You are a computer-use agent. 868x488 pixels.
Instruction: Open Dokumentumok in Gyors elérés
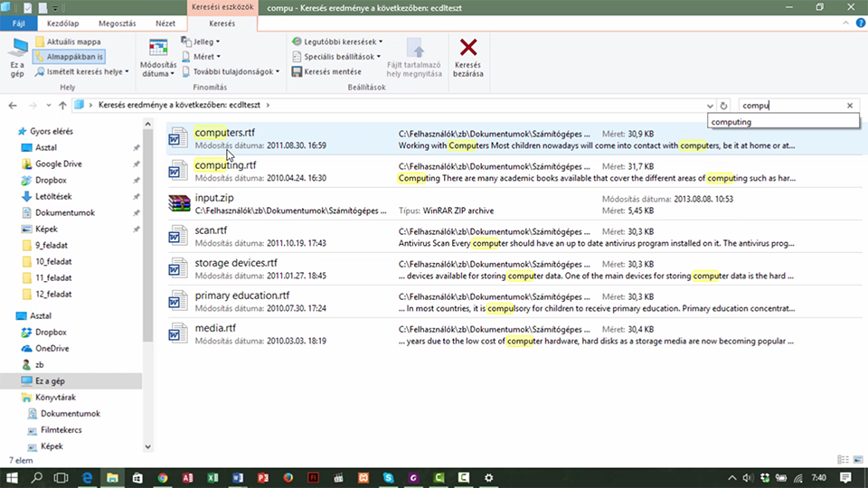click(65, 212)
